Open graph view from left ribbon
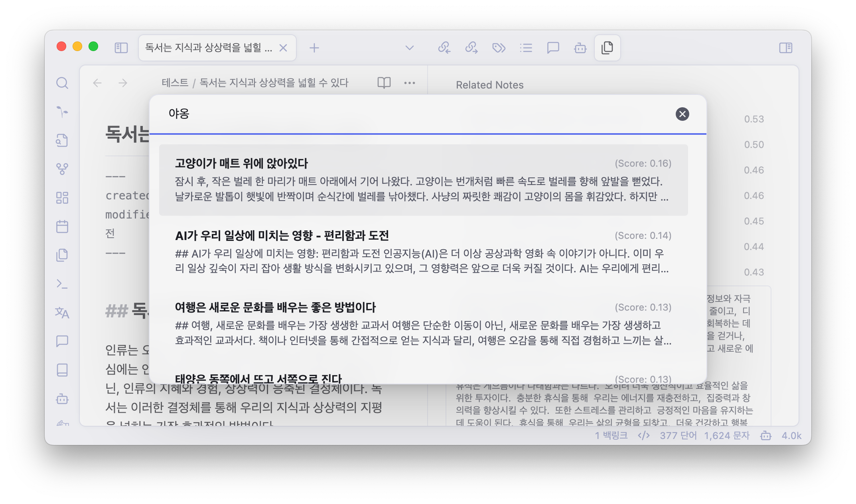The height and width of the screenshot is (504, 856). point(62,169)
